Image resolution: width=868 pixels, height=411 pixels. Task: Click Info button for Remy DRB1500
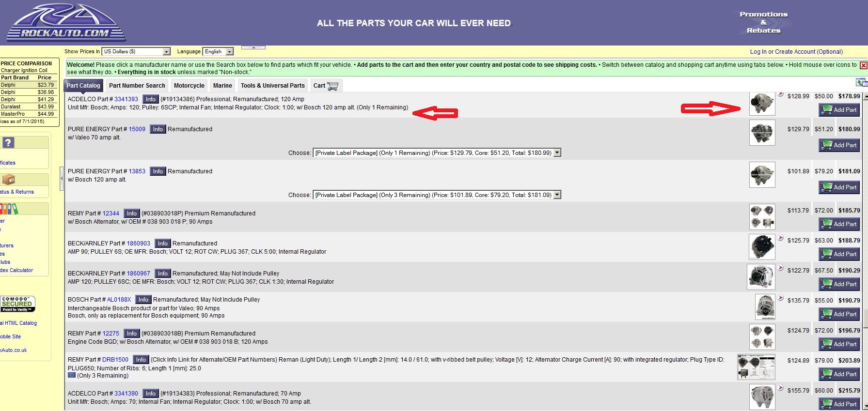141,360
